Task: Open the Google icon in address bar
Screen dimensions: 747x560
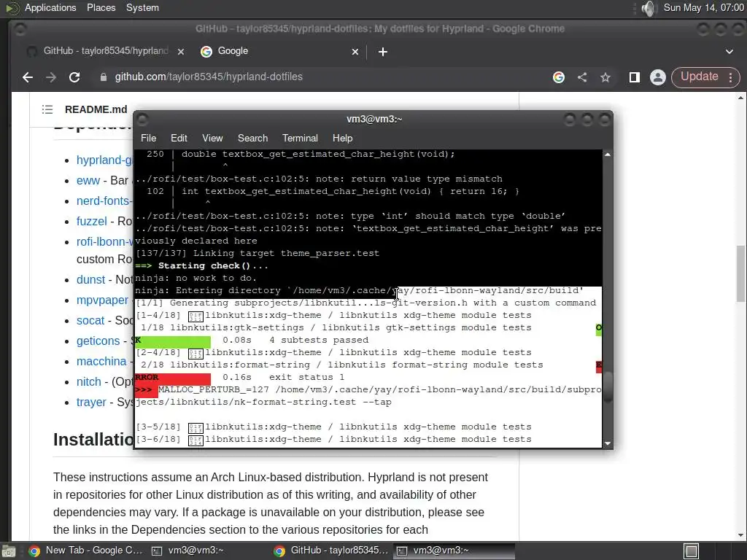Action: pos(559,77)
